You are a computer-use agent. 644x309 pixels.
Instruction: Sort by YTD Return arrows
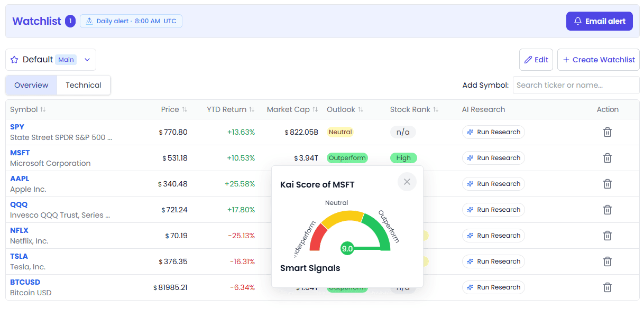coord(252,109)
